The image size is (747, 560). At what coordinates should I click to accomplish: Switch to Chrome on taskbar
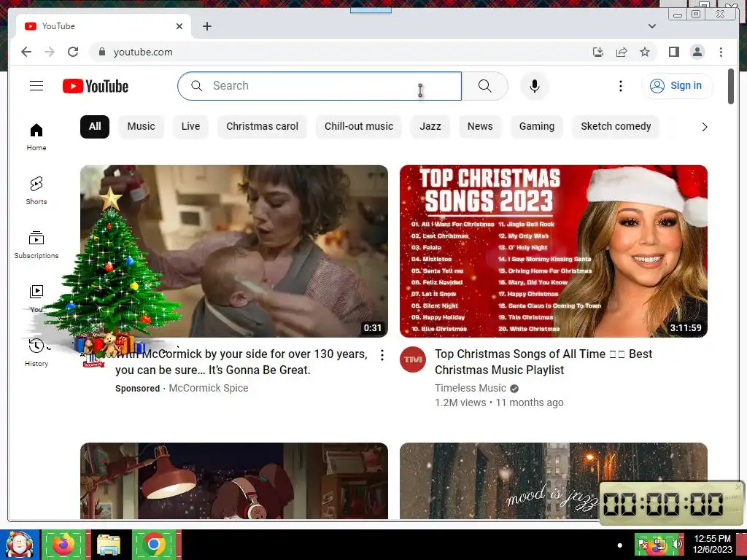coord(154,545)
